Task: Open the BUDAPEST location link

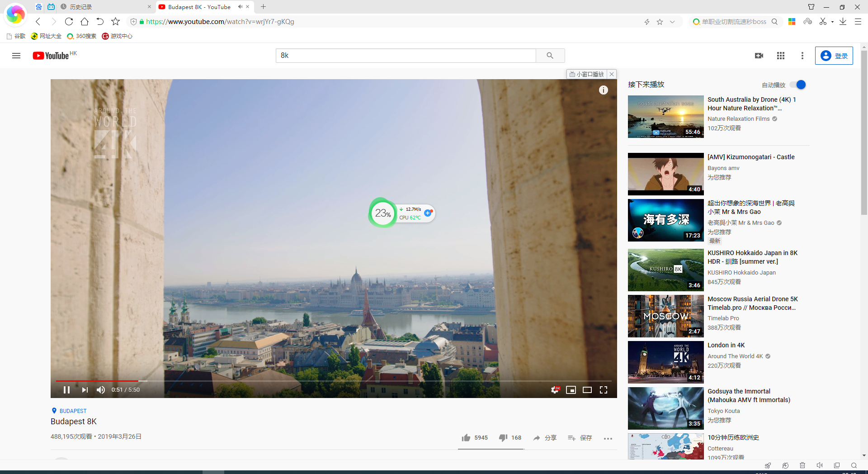Action: click(73, 411)
